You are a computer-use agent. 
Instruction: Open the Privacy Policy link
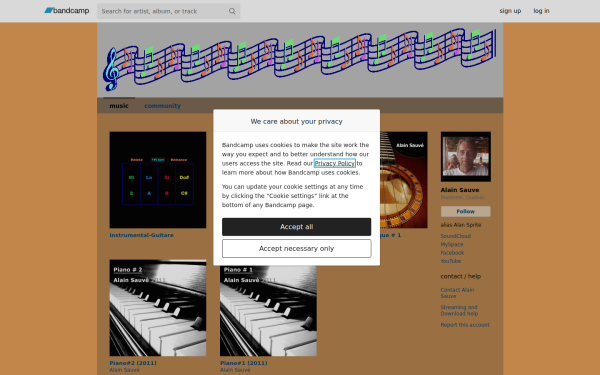[334, 163]
